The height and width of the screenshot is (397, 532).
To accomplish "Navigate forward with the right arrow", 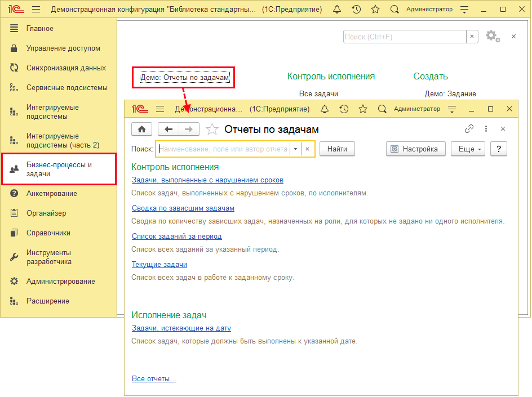I will pyautogui.click(x=189, y=129).
